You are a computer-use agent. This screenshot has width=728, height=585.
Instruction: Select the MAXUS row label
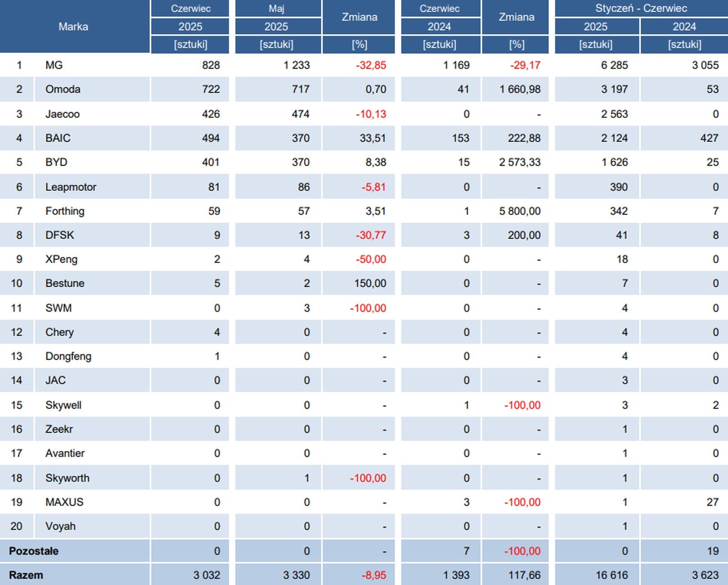[x=65, y=502]
